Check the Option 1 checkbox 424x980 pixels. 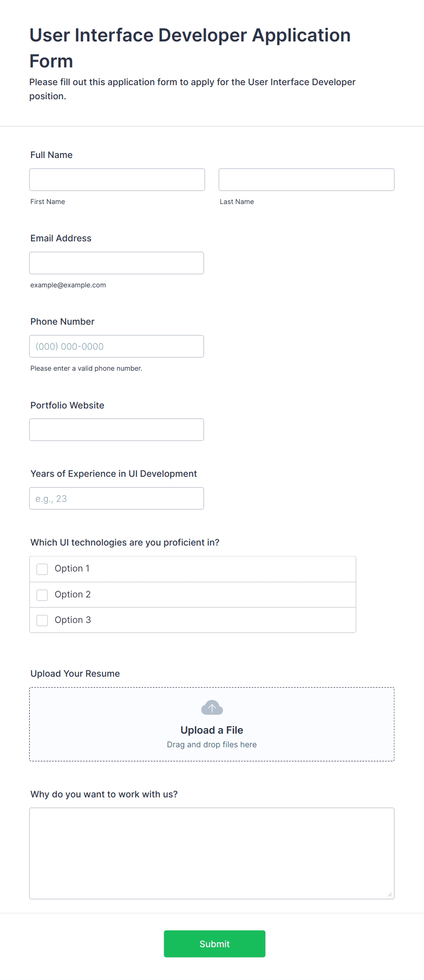tap(42, 569)
